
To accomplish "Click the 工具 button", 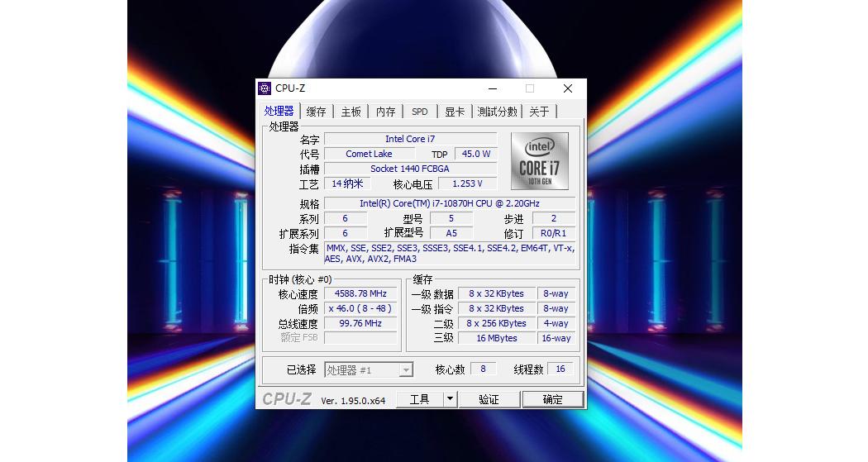I will pos(420,399).
